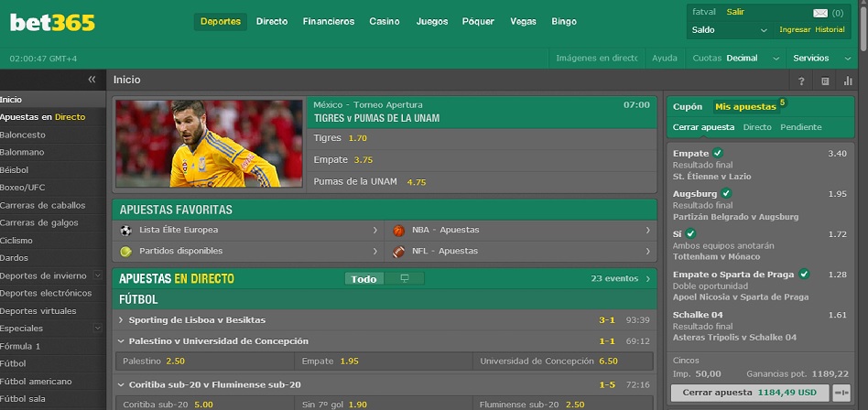Toggle the green check next to Augsburg
The image size is (868, 410).
coord(726,194)
